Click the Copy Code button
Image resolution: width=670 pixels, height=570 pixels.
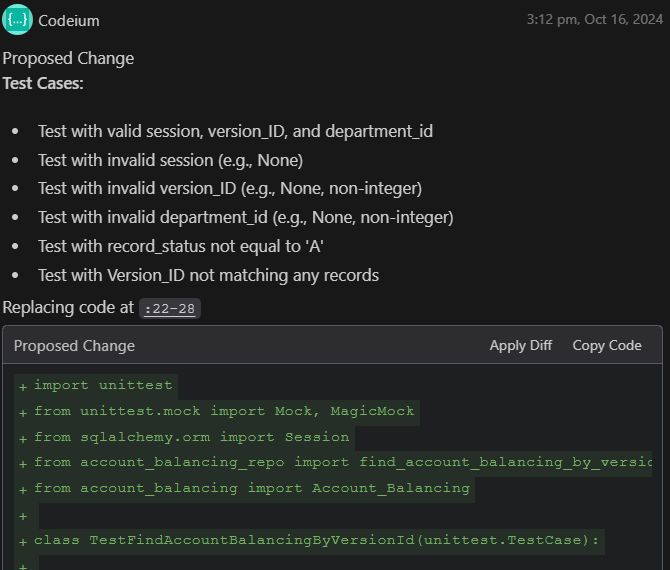606,345
